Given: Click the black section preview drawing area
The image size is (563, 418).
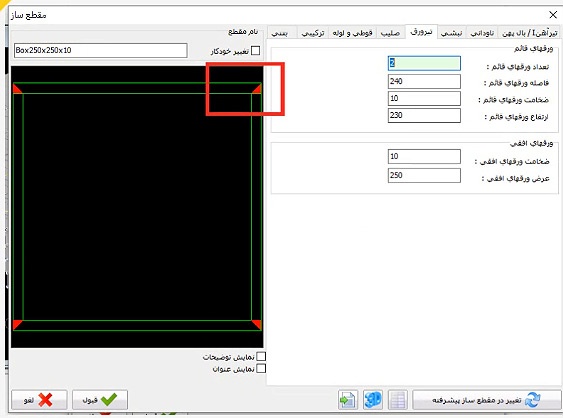Looking at the screenshot, I should tap(137, 207).
